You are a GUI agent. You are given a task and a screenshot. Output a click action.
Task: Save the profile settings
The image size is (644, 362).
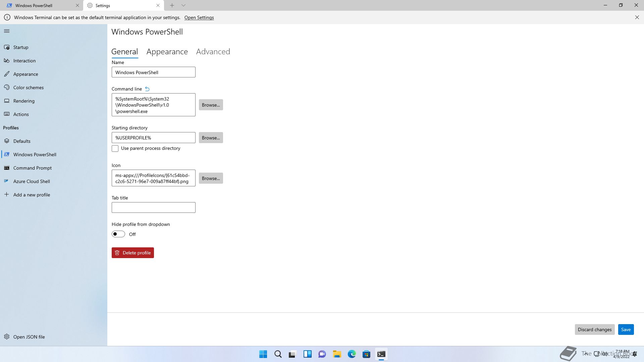[626, 329]
